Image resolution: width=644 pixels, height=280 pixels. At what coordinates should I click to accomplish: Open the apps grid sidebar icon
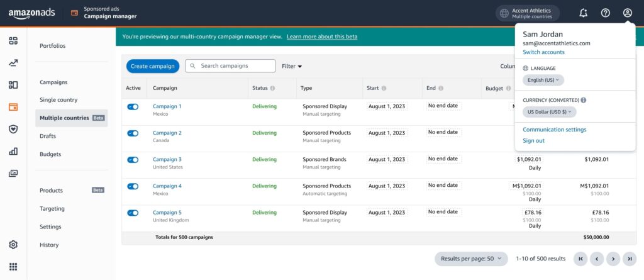tap(13, 267)
